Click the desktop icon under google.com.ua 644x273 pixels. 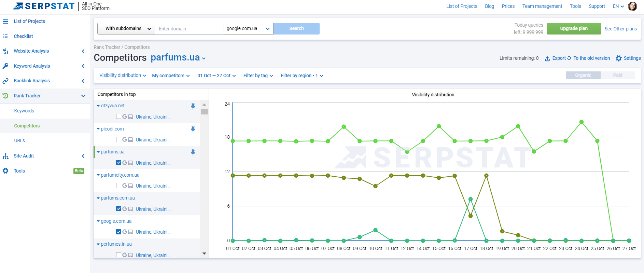click(130, 232)
